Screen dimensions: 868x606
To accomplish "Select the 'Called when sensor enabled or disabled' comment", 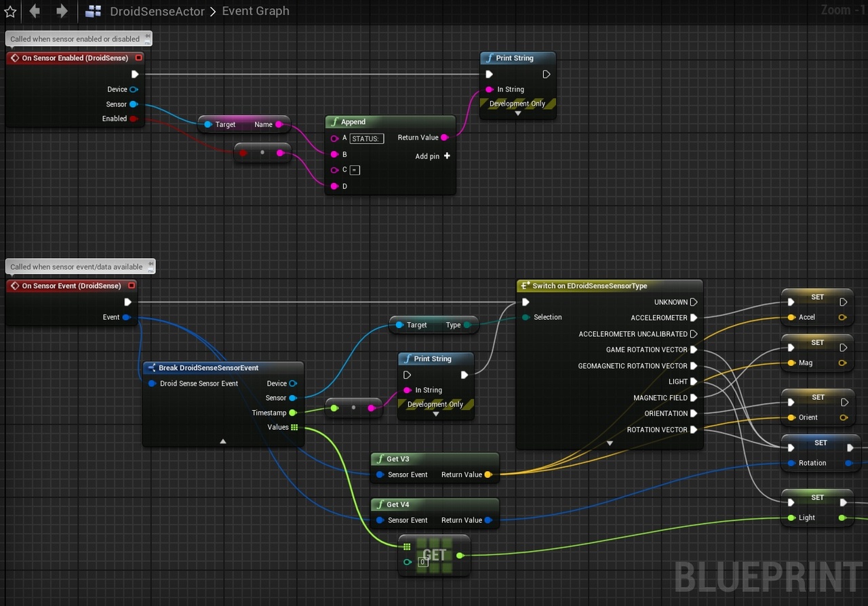I will coord(79,39).
